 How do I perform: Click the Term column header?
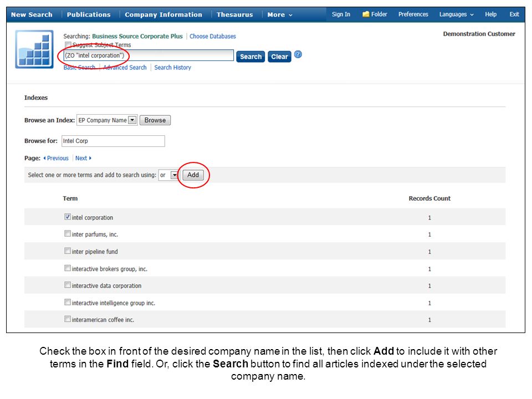[x=70, y=198]
